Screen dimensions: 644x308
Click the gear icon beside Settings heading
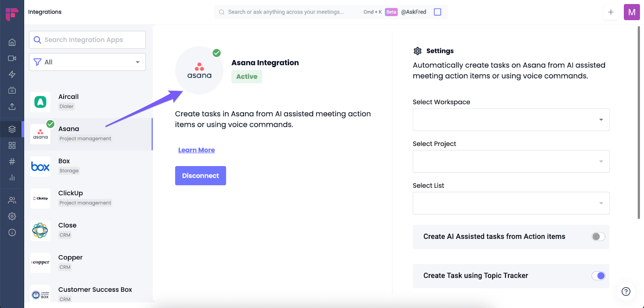[418, 51]
